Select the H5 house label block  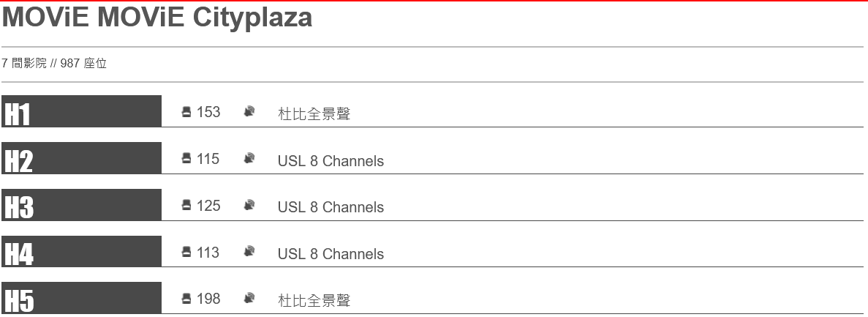81,298
